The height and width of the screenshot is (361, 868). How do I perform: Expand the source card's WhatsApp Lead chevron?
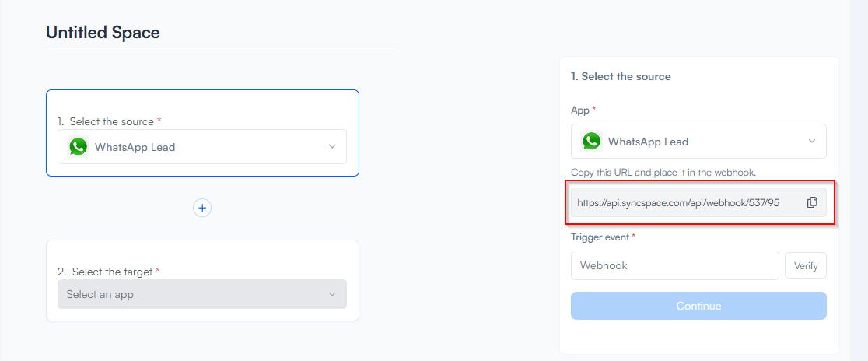(x=332, y=147)
